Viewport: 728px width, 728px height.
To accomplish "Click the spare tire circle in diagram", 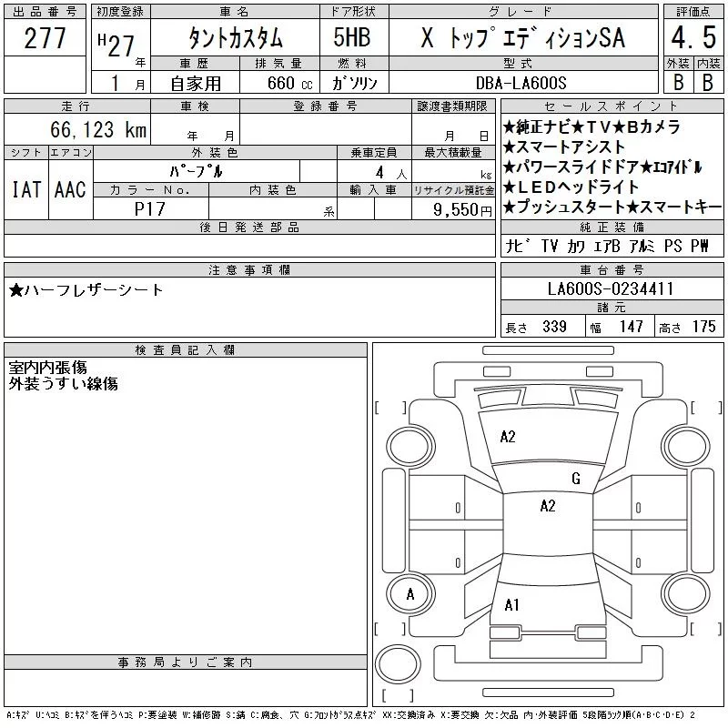I will (398, 664).
